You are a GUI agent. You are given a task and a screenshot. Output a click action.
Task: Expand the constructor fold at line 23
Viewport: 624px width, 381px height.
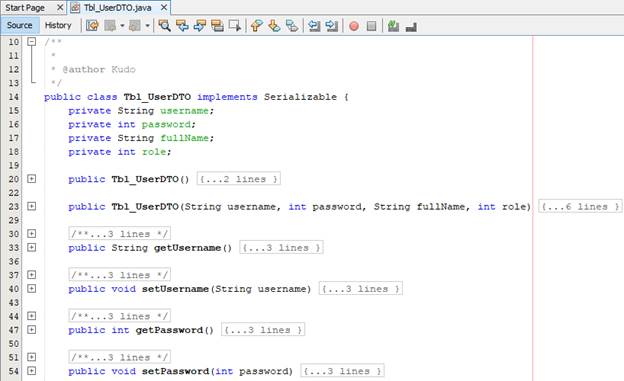tap(31, 206)
